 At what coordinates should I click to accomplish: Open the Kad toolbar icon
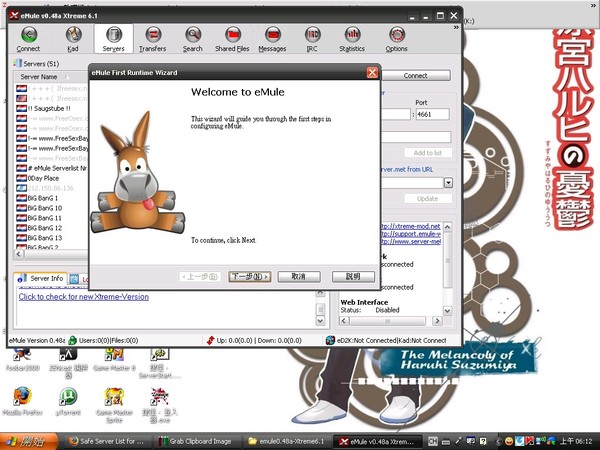(x=73, y=39)
